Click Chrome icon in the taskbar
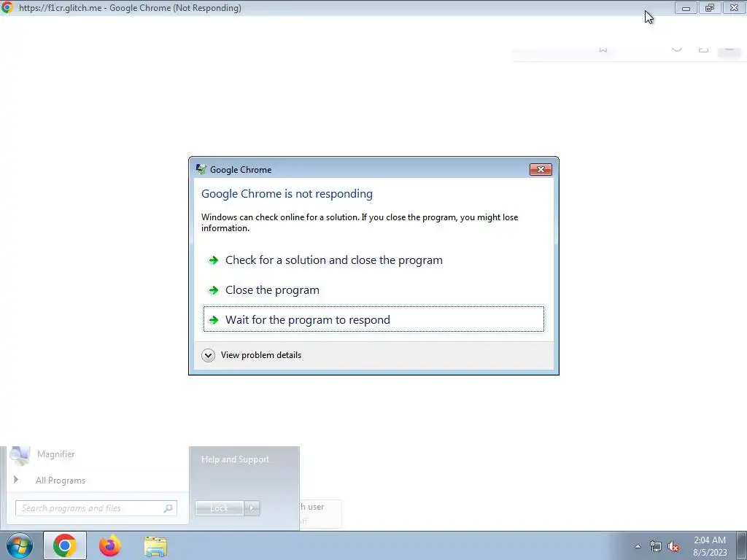This screenshot has width=747, height=560. (65, 545)
